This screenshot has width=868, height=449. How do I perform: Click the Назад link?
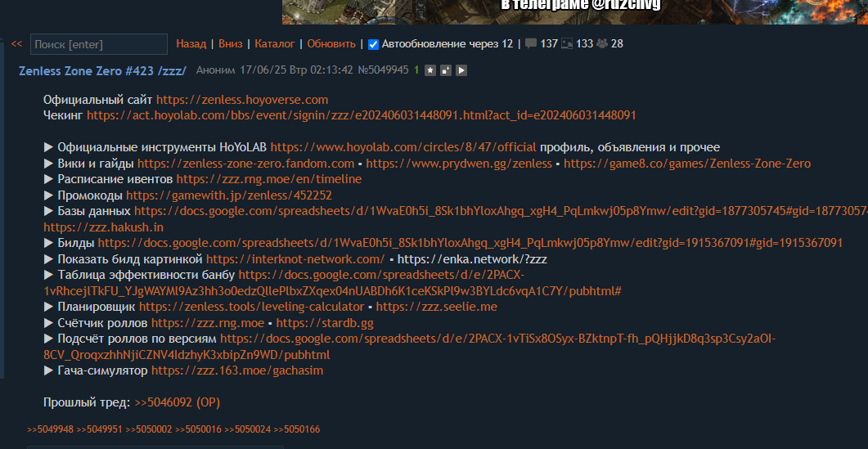coord(191,43)
